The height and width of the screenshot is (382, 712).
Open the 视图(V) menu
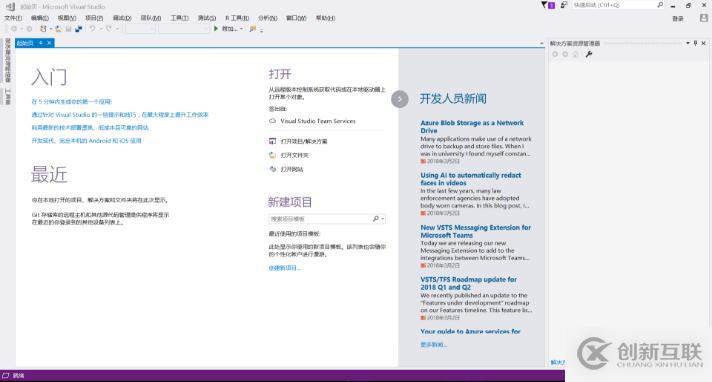[67, 18]
